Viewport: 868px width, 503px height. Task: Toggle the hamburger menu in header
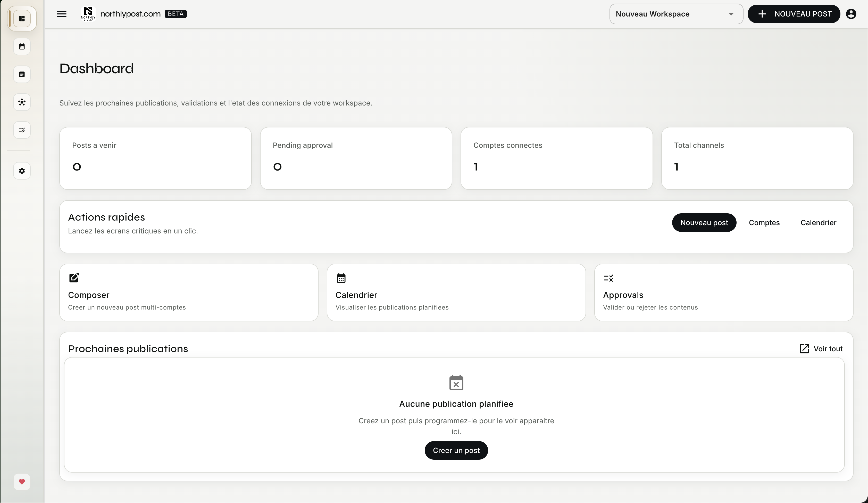point(62,14)
